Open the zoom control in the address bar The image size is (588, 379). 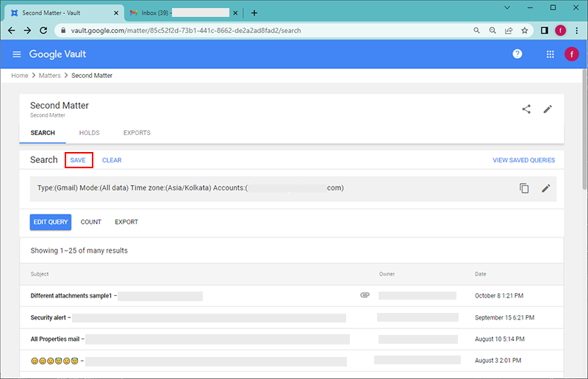tap(492, 30)
